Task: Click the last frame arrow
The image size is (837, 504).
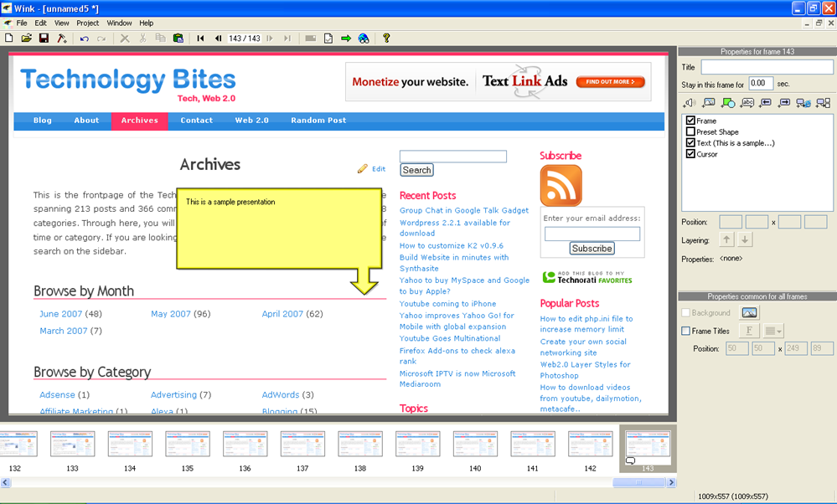Action: [x=287, y=39]
